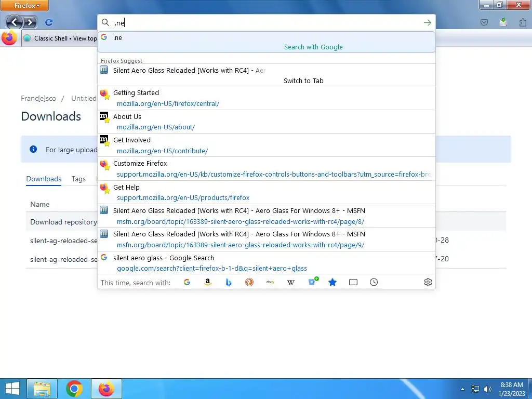Click the Go arrow in address bar
This screenshot has width=532, height=399.
[427, 23]
